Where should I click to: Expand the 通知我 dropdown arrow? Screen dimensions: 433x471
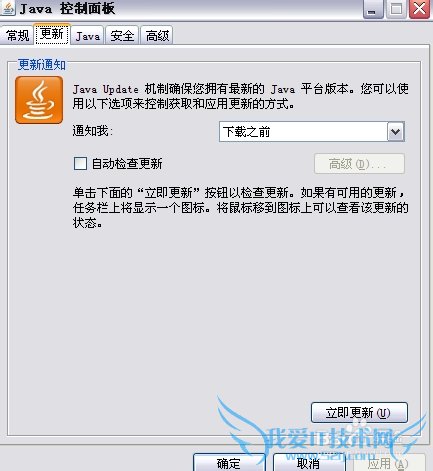[396, 132]
